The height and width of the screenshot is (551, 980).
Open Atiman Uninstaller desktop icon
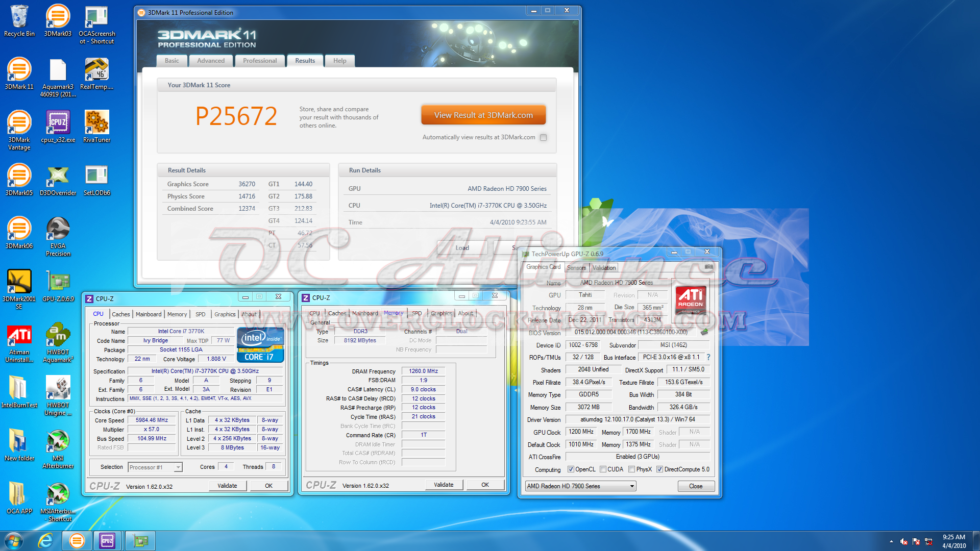coord(19,343)
